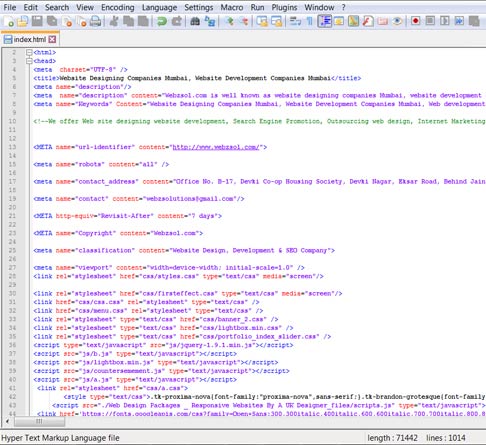Copy selection using the Copy icon
Viewport: 486px width, 445px height.
(128, 22)
